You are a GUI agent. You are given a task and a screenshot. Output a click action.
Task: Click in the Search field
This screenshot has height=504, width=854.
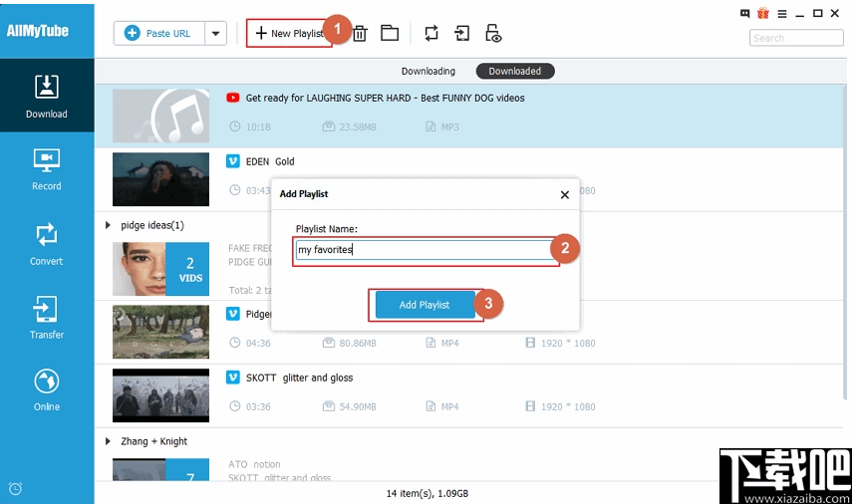pyautogui.click(x=796, y=38)
